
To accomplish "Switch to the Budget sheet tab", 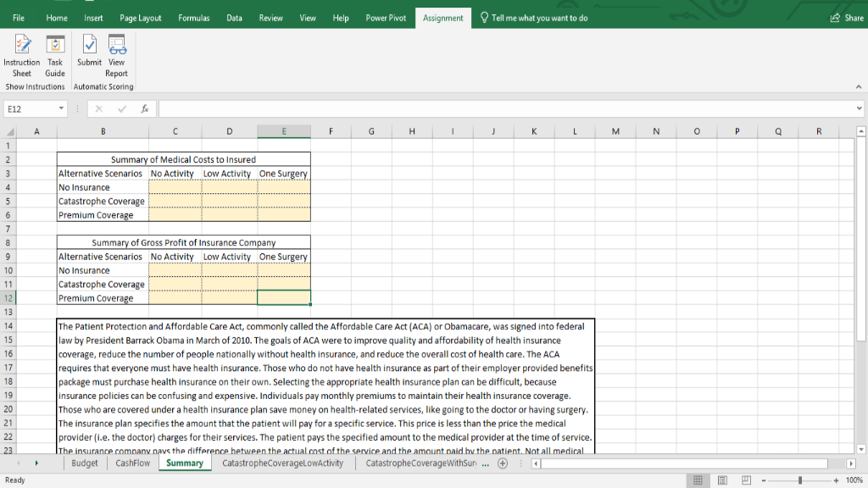I will tap(84, 463).
